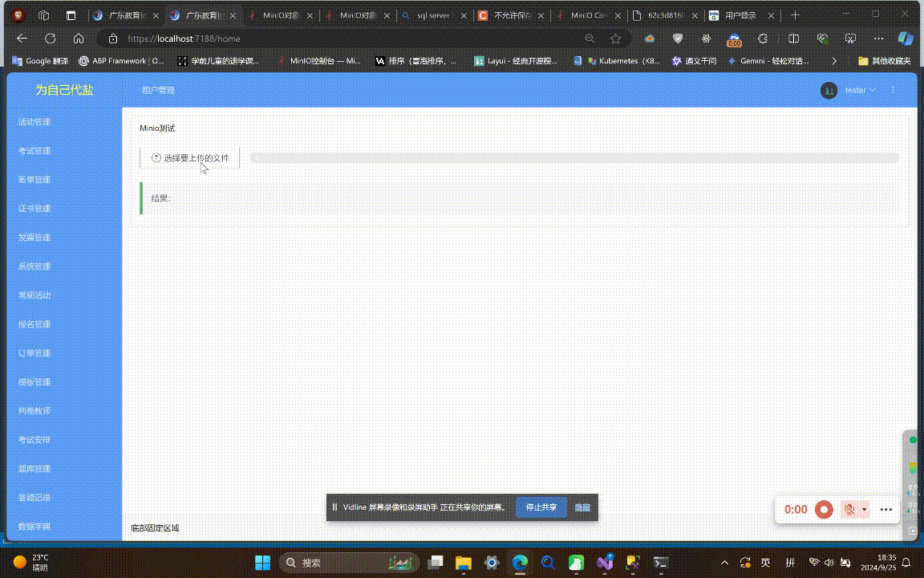
Task: Open 账单管理 in the sidebar
Action: click(34, 180)
